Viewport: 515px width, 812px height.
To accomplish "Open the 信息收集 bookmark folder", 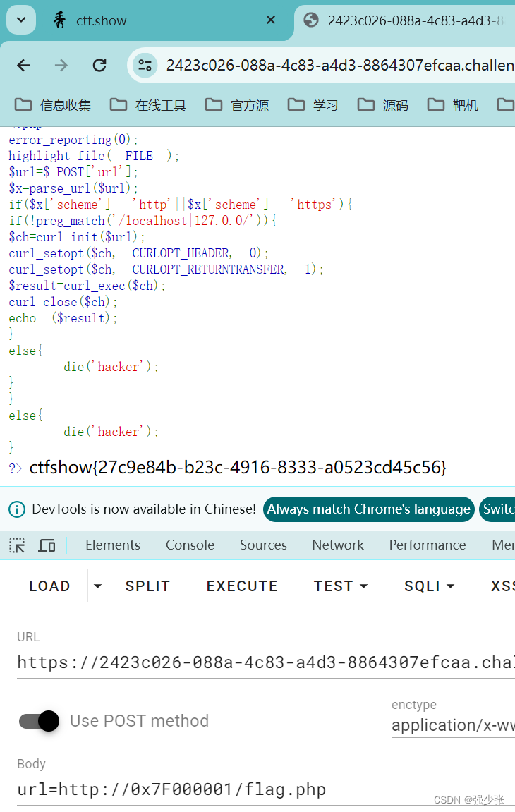I will 53,106.
